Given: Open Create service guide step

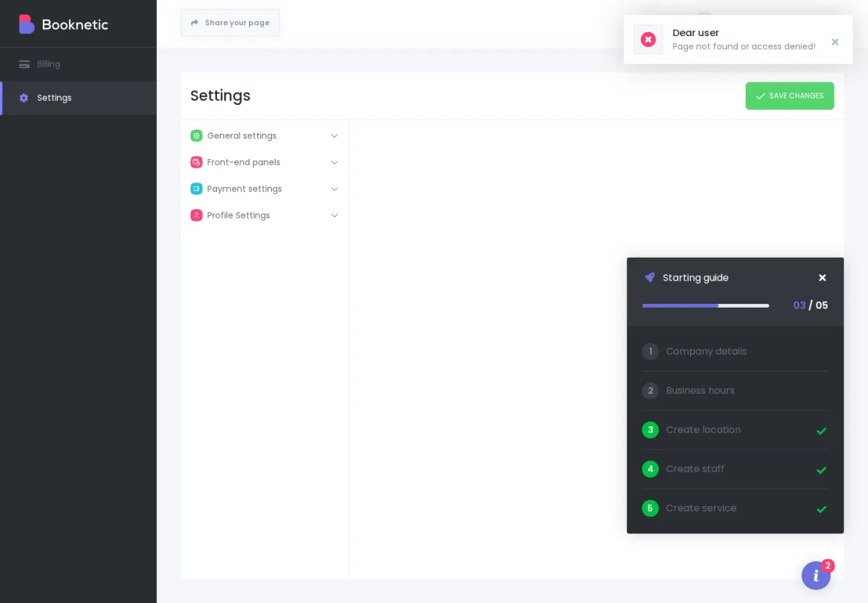Looking at the screenshot, I should click(735, 508).
